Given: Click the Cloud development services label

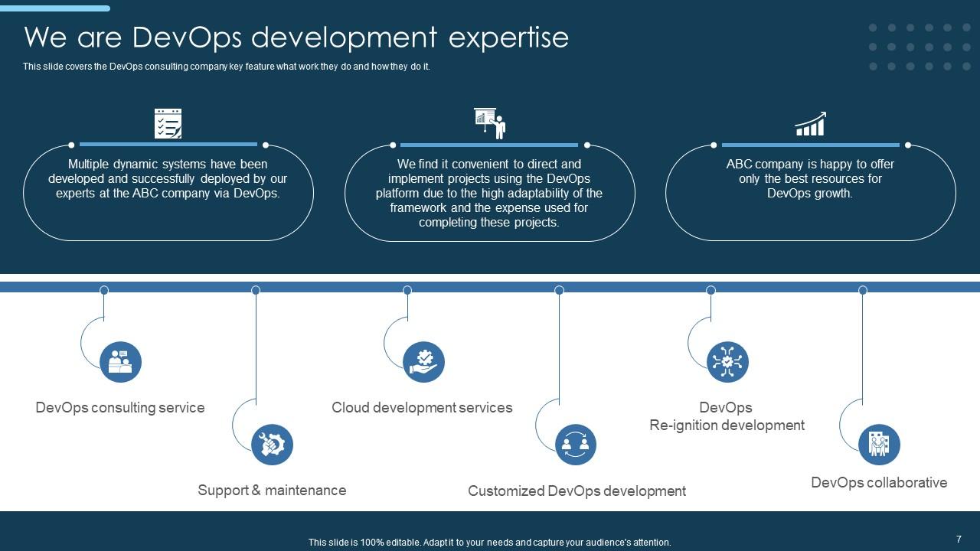Looking at the screenshot, I should pyautogui.click(x=422, y=407).
